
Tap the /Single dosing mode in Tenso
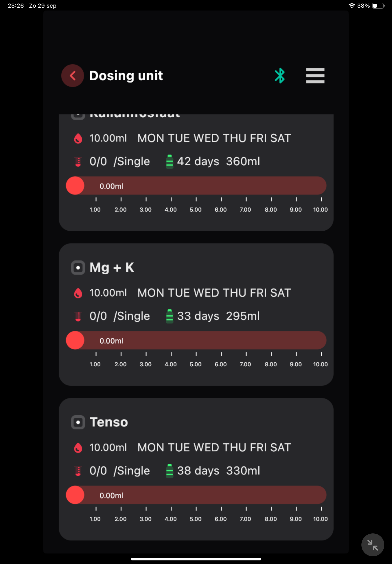132,471
